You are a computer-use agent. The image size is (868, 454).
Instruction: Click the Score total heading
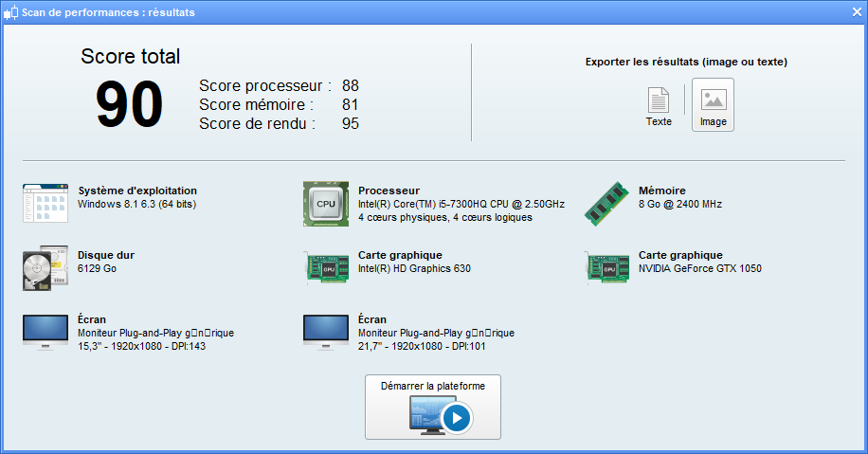coord(131,56)
